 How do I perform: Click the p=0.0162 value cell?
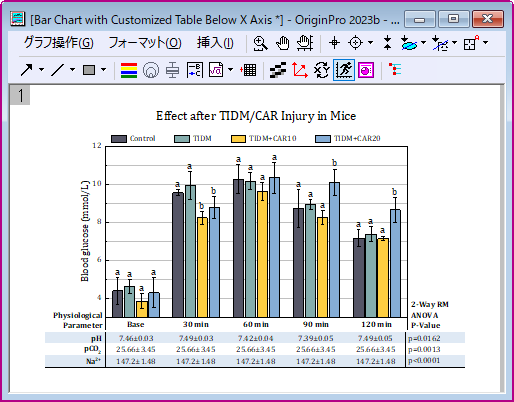(x=424, y=339)
